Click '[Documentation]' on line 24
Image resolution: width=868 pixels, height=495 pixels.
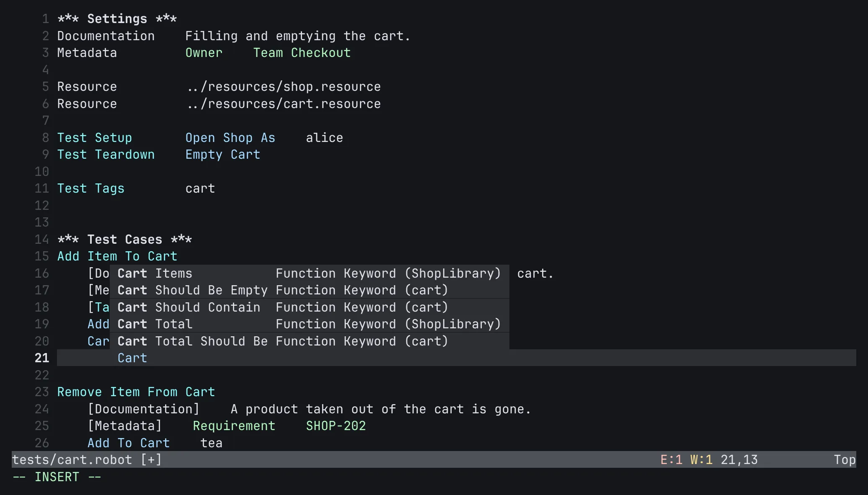click(144, 409)
